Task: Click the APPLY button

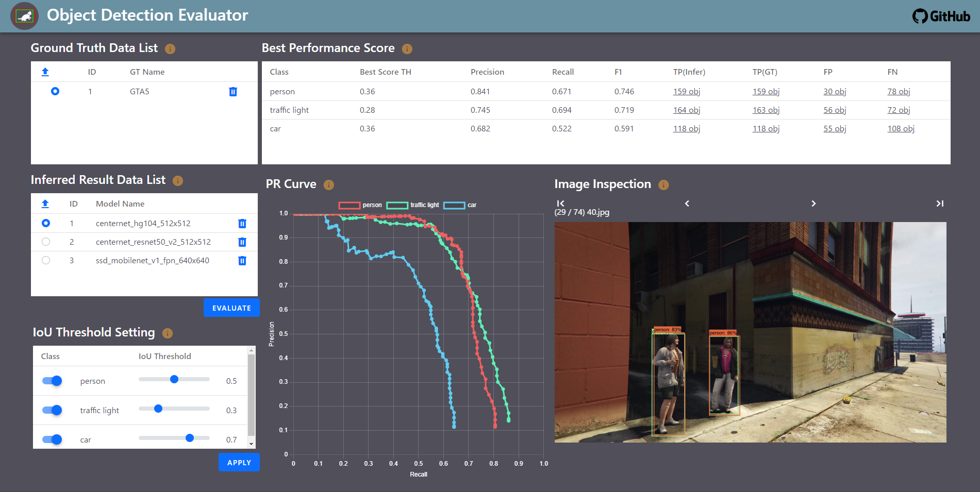Action: pyautogui.click(x=239, y=463)
